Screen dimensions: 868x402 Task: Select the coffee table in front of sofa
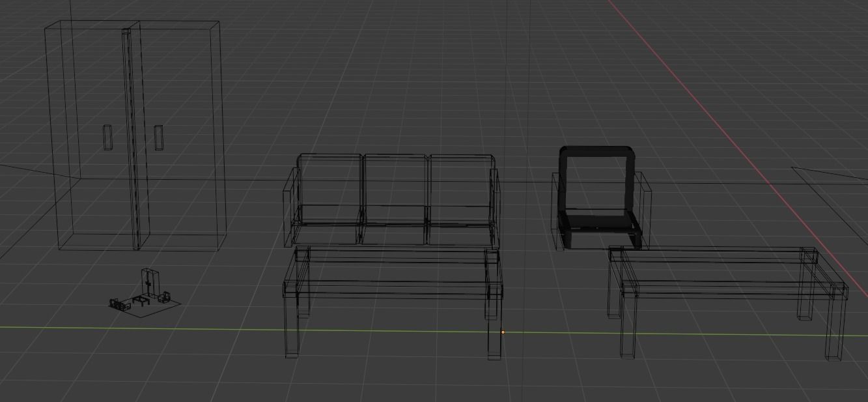(x=393, y=302)
